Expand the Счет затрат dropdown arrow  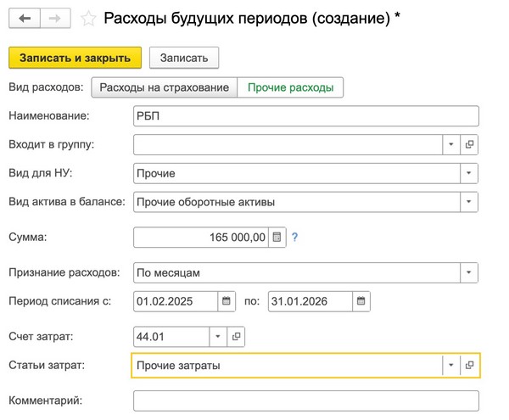[216, 337]
